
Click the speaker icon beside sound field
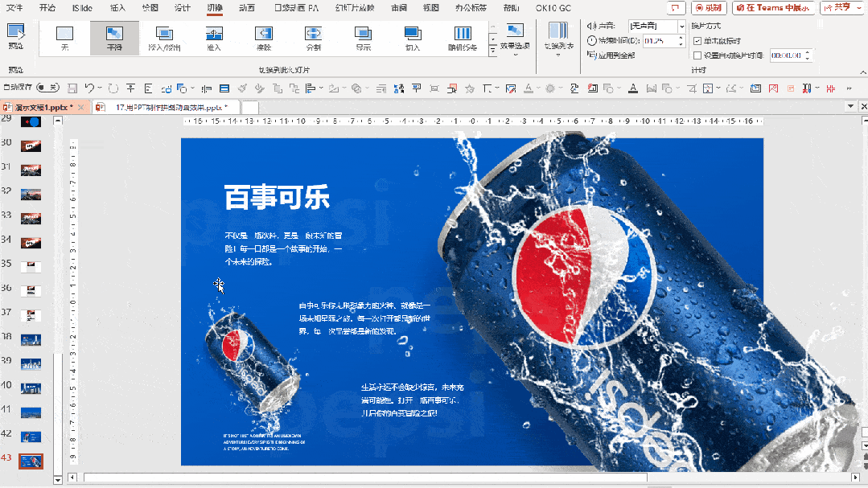tap(590, 26)
